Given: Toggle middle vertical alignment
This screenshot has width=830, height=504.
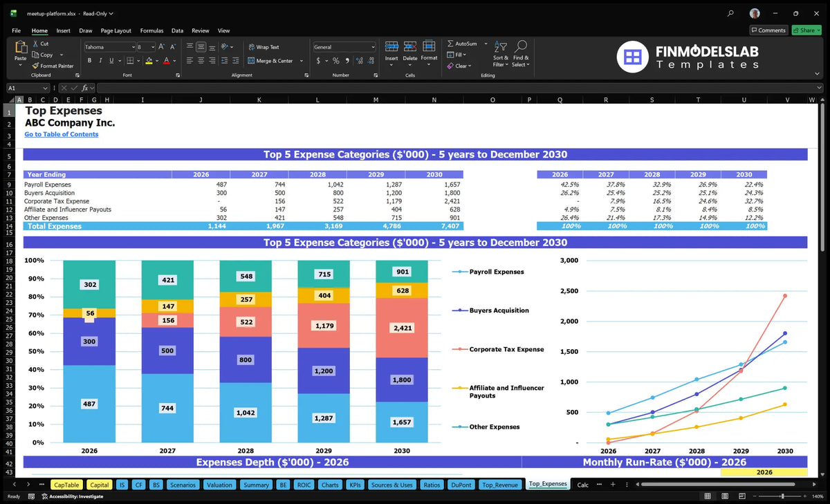Looking at the screenshot, I should tap(201, 47).
